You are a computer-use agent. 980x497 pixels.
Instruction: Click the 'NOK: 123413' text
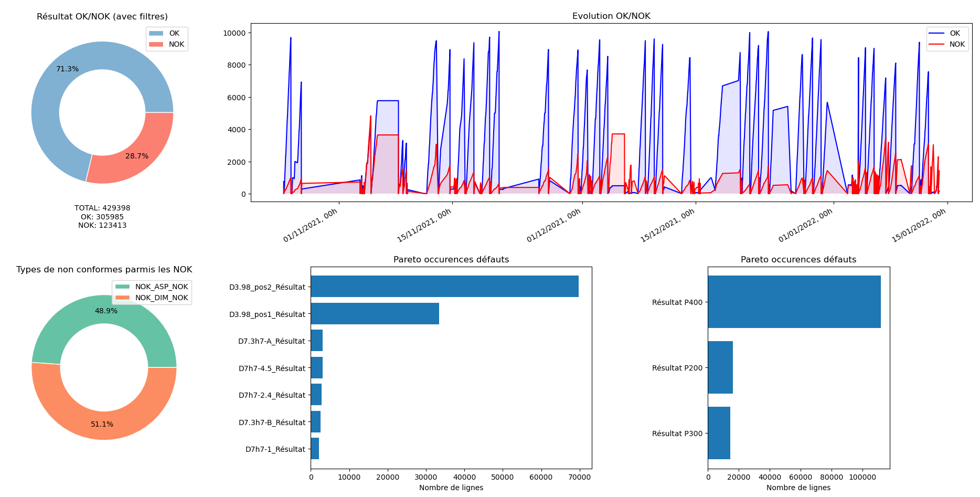[x=102, y=225]
